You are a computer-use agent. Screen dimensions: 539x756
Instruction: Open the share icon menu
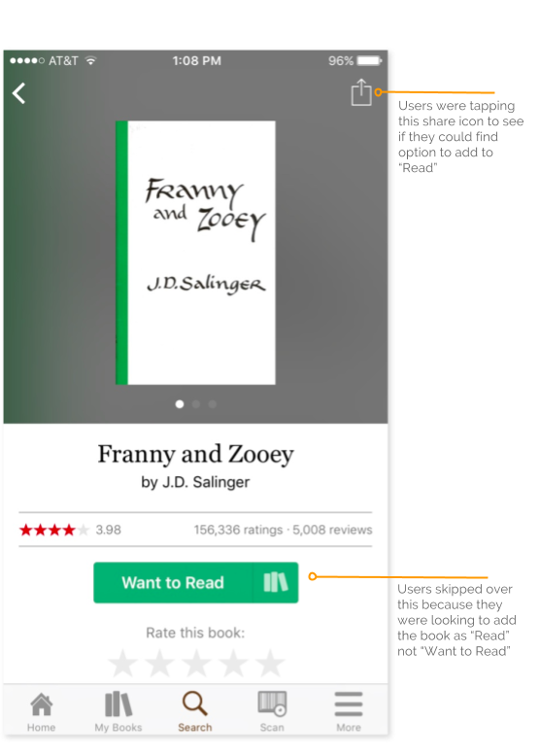[360, 92]
